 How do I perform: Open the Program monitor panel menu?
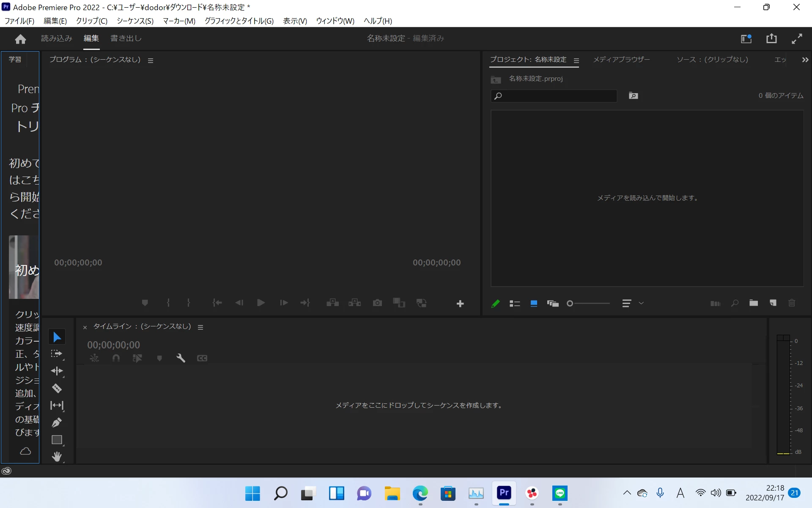point(151,61)
